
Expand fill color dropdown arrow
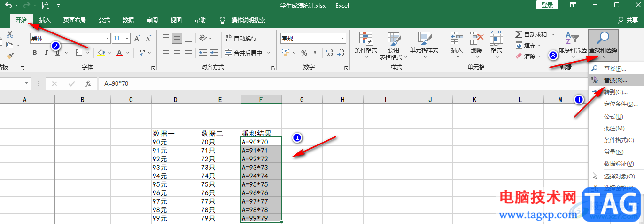coord(109,53)
